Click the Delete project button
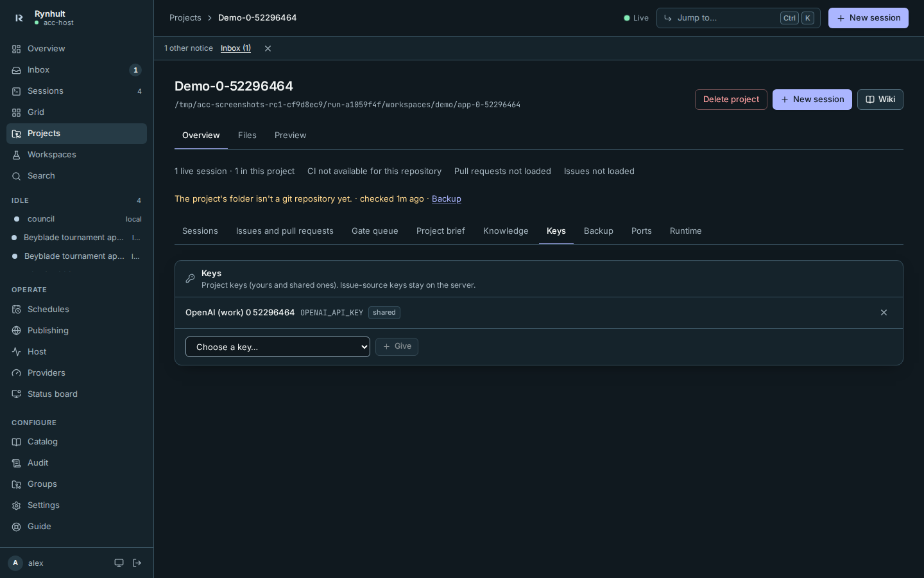The image size is (924, 578). click(731, 100)
